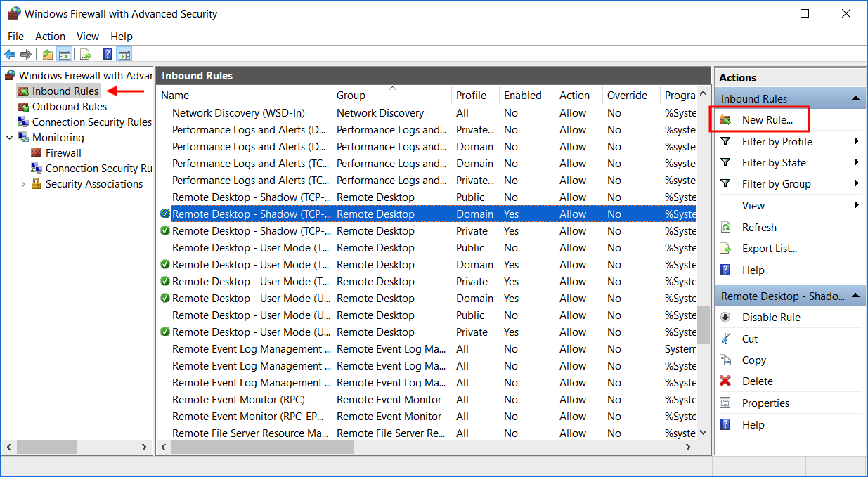Open Properties for the selected rule
This screenshot has width=868, height=477.
pos(765,403)
